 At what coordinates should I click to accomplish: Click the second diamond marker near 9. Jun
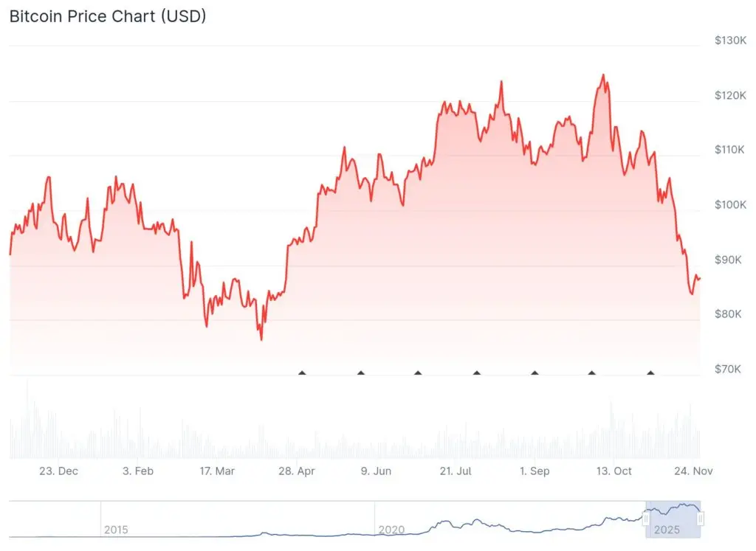(x=360, y=372)
